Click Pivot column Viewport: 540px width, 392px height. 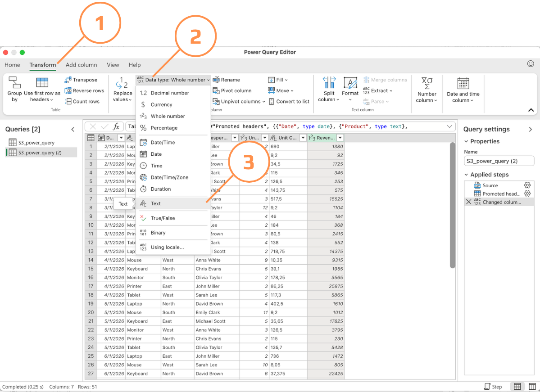232,90
